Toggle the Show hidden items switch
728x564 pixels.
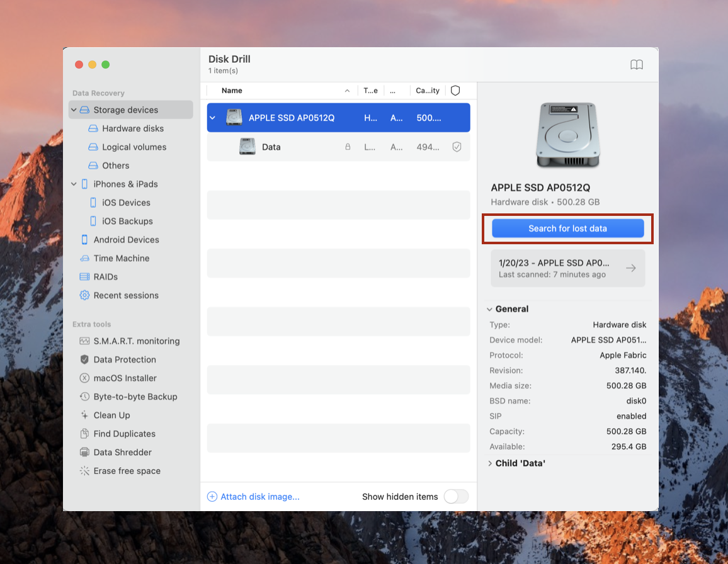click(457, 497)
